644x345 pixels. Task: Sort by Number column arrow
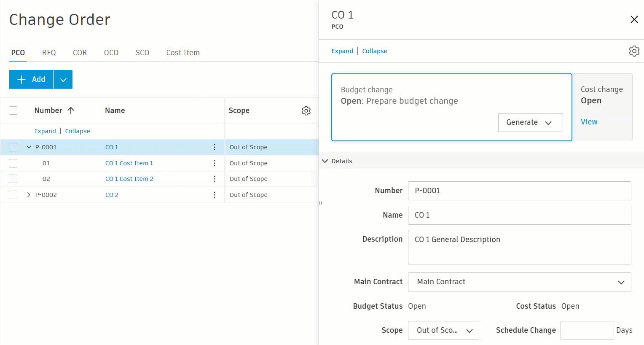point(71,111)
